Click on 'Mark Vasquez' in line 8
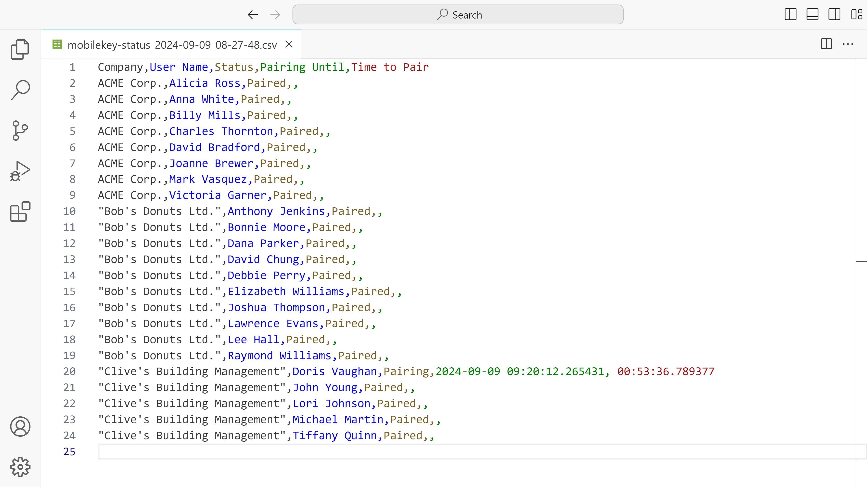This screenshot has height=488, width=868. tap(208, 179)
